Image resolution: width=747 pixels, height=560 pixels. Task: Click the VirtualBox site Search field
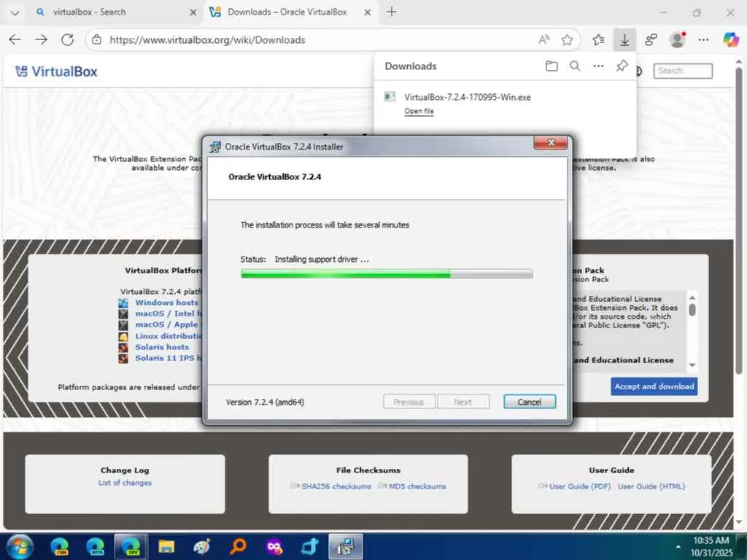[x=683, y=71]
